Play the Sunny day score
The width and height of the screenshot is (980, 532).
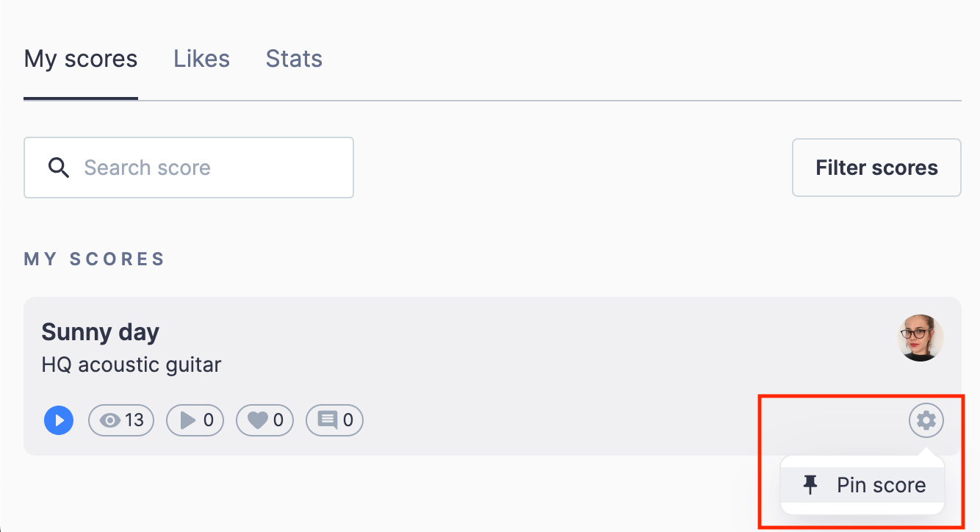(59, 421)
